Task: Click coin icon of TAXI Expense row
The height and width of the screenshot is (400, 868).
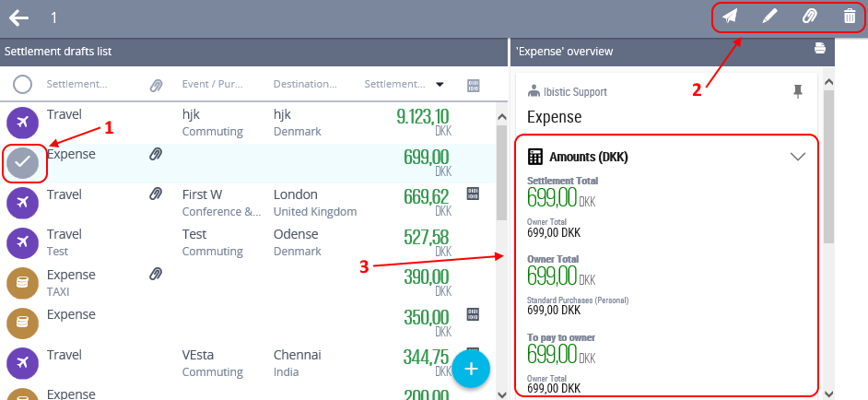Action: coord(23,283)
